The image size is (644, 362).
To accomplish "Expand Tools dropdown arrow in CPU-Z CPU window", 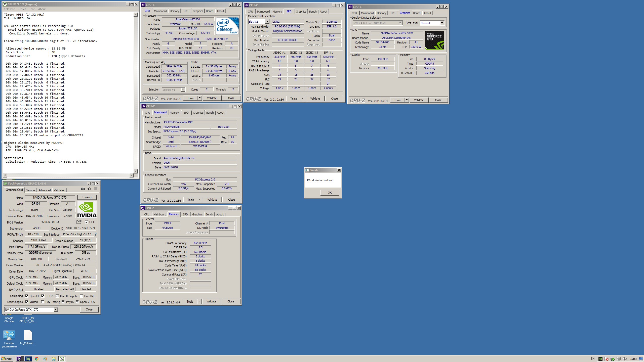I will [199, 98].
